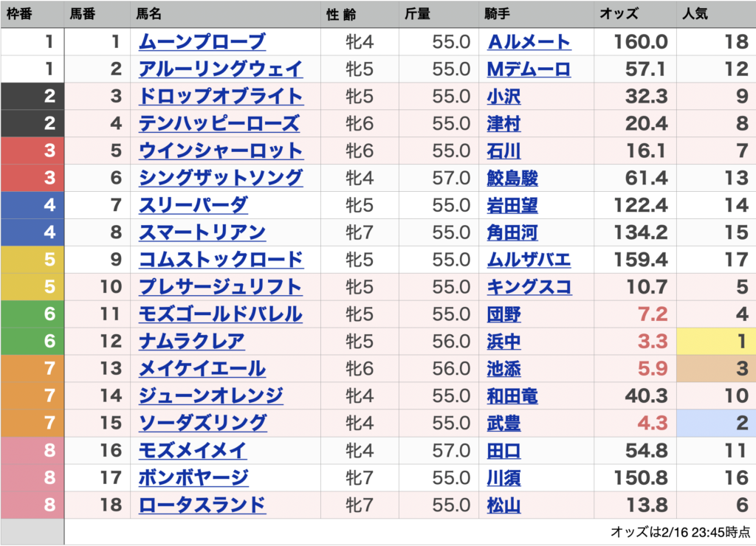
Task: Click jockey link 浜中
Action: pyautogui.click(x=504, y=342)
